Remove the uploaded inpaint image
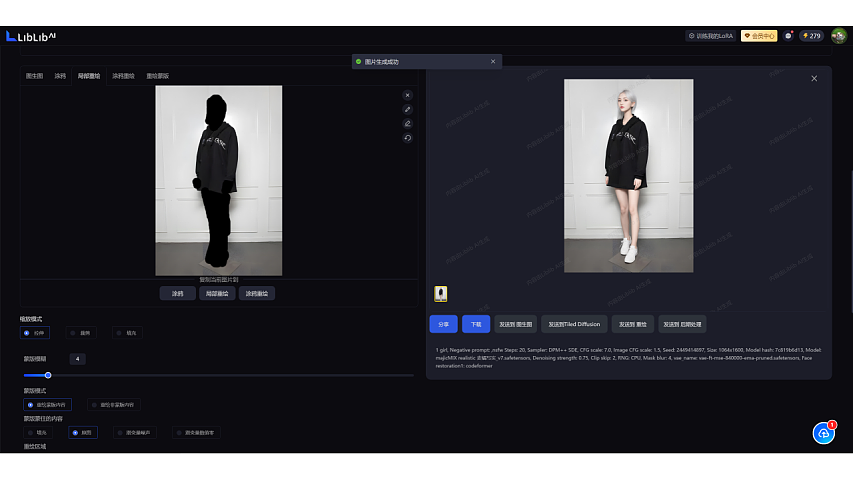Image resolution: width=853 pixels, height=480 pixels. [x=407, y=95]
